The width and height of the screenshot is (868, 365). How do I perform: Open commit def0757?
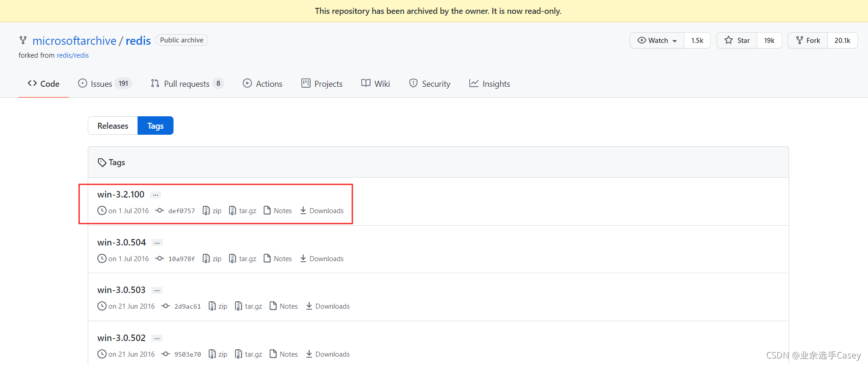click(181, 211)
